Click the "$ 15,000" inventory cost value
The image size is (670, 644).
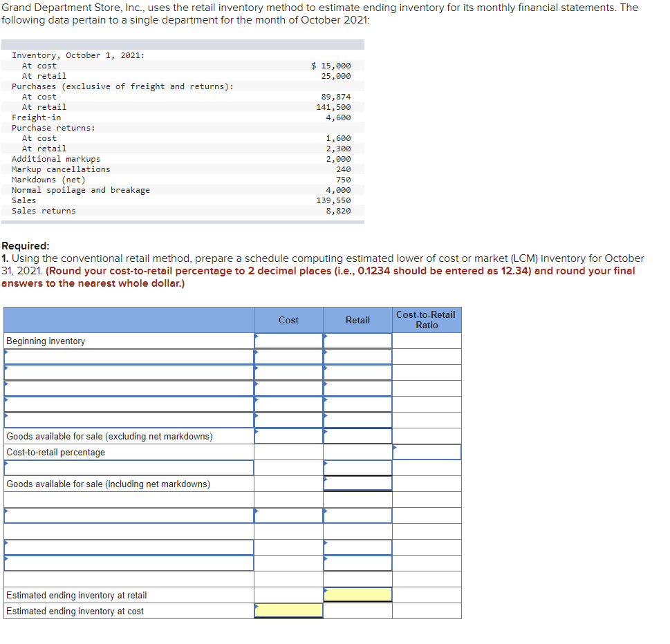(331, 66)
